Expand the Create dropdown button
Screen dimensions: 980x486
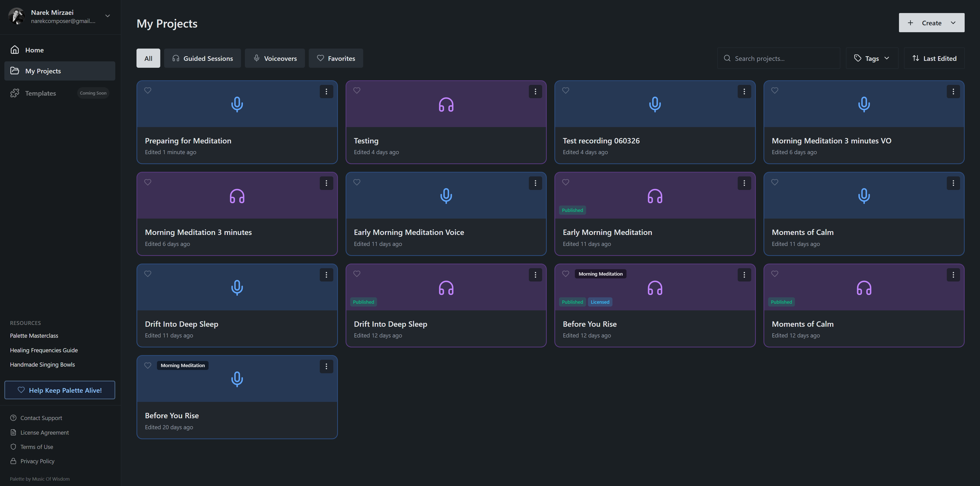pos(953,23)
